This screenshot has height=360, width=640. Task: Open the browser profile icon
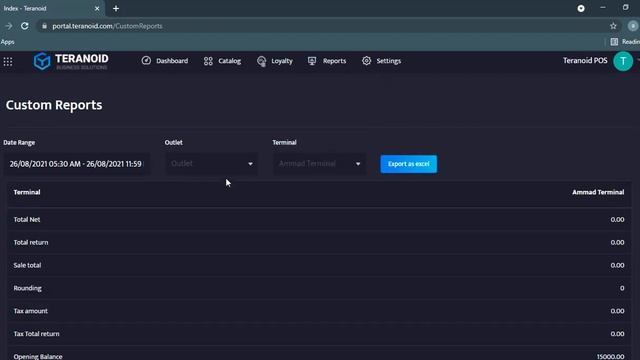click(633, 26)
